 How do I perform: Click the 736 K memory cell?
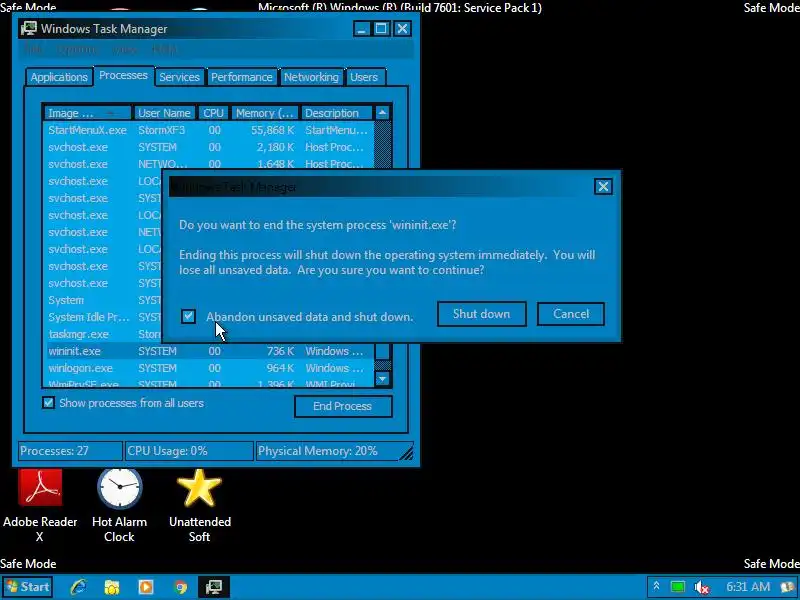[280, 351]
